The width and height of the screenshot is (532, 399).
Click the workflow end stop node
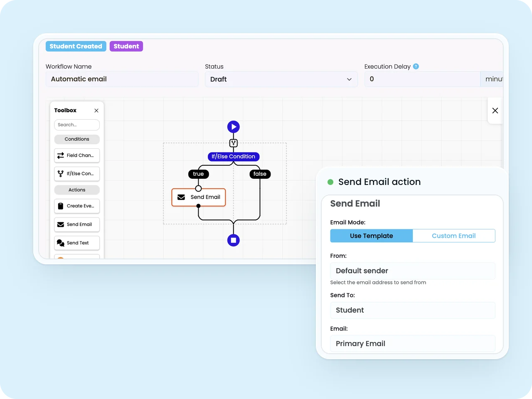pyautogui.click(x=234, y=240)
